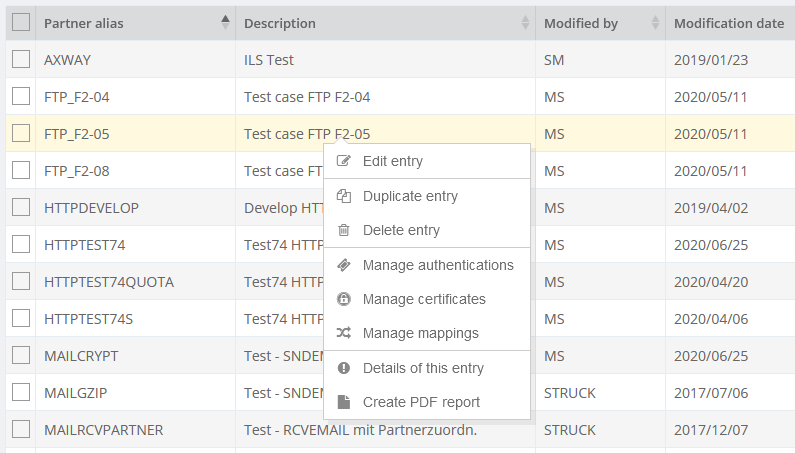
Task: Click the Modification date column header
Action: pos(728,23)
